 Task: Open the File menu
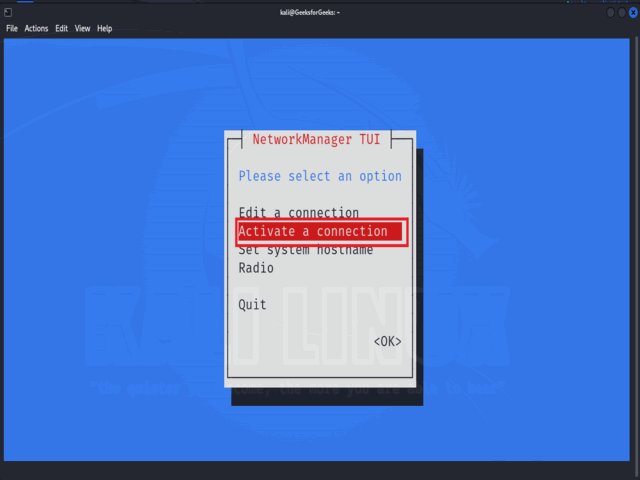point(12,29)
